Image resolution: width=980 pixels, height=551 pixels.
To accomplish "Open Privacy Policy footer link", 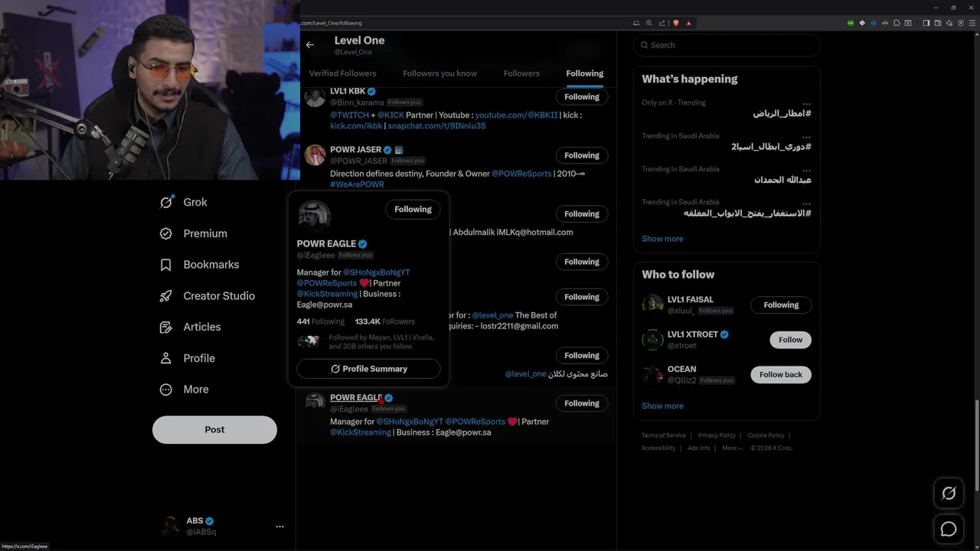I will coord(717,435).
